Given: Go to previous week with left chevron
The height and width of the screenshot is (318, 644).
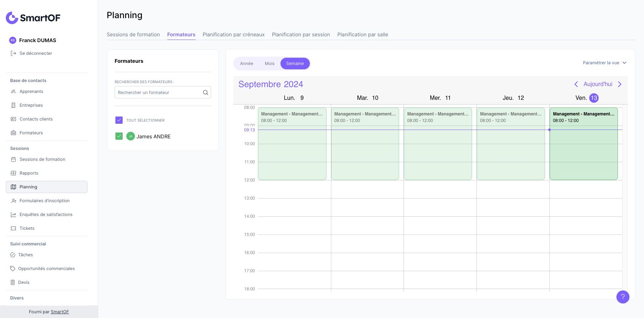Looking at the screenshot, I should [x=576, y=84].
